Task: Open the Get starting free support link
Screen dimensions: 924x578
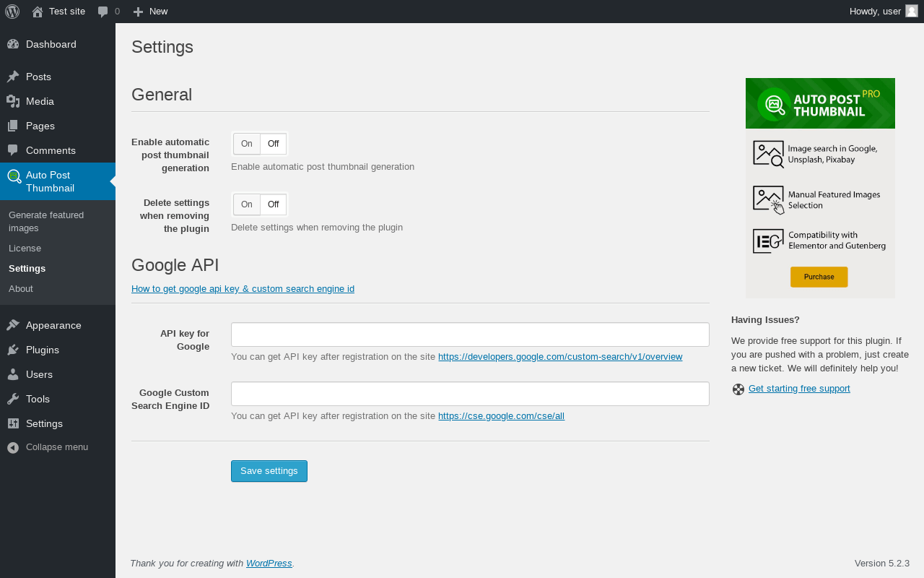Action: [x=799, y=389]
